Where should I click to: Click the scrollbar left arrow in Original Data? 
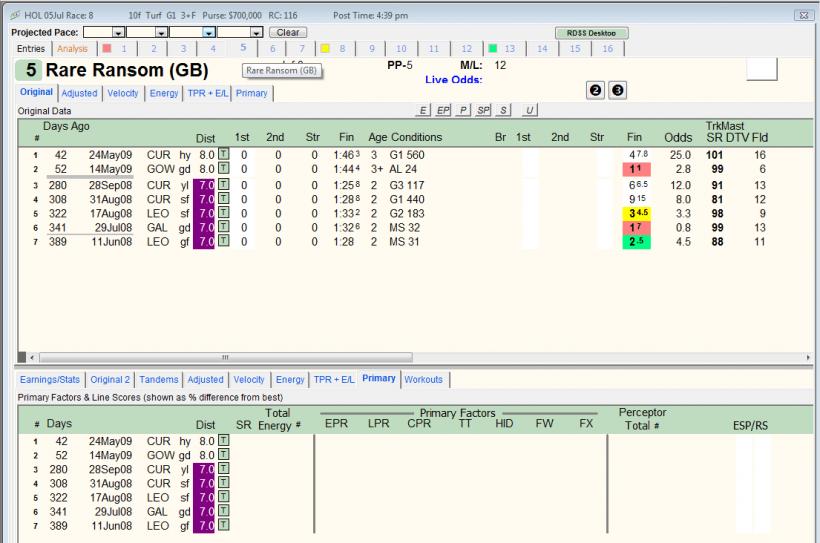32,357
